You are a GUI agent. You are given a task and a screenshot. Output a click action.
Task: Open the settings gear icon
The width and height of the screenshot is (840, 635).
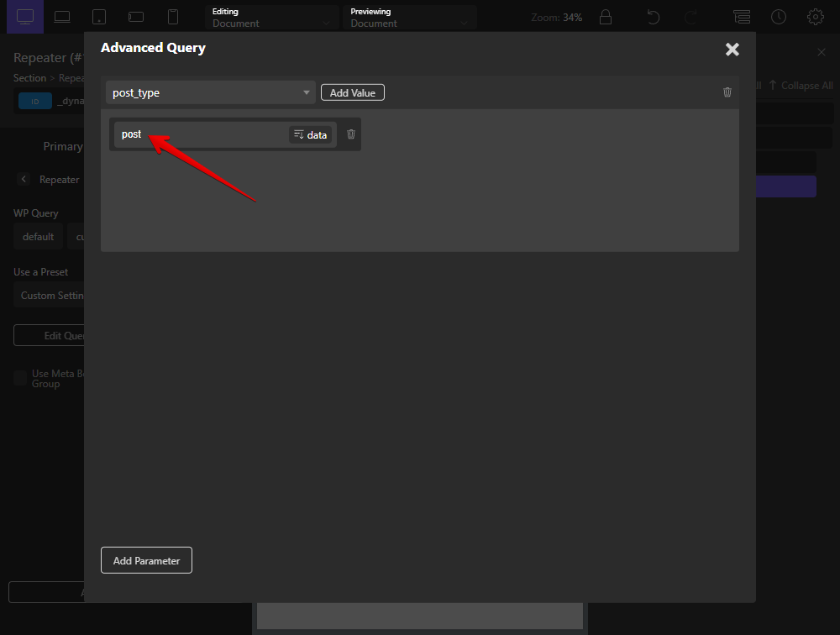815,17
